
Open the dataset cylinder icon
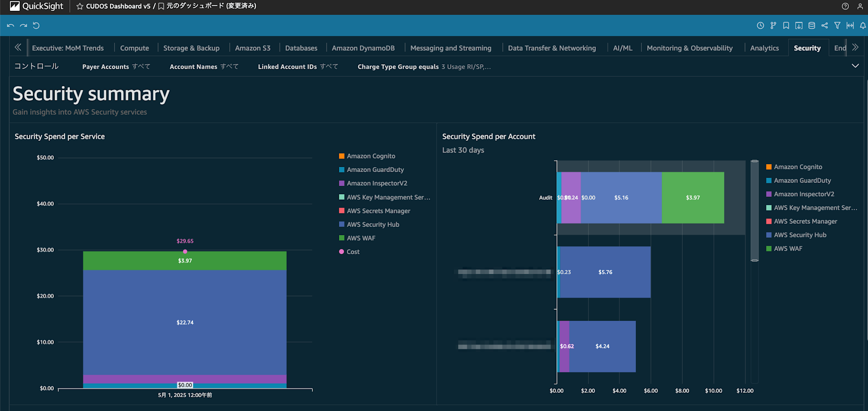pyautogui.click(x=812, y=26)
